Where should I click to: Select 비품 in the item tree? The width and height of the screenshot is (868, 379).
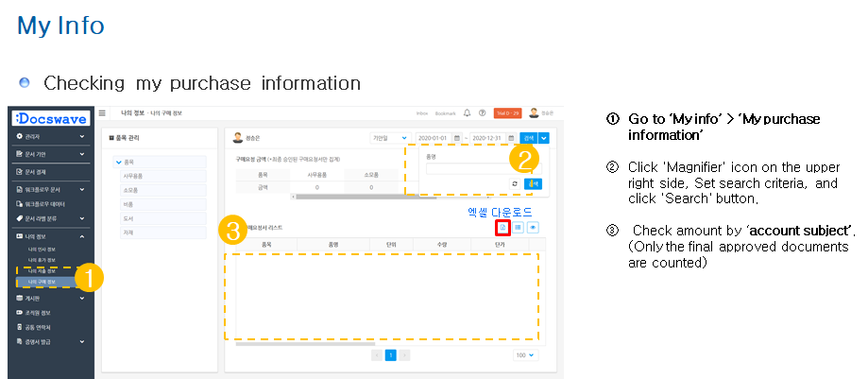(163, 204)
